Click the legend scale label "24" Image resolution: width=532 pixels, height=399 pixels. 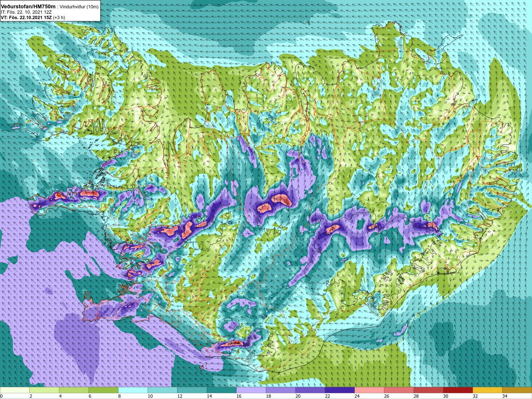[x=357, y=396]
